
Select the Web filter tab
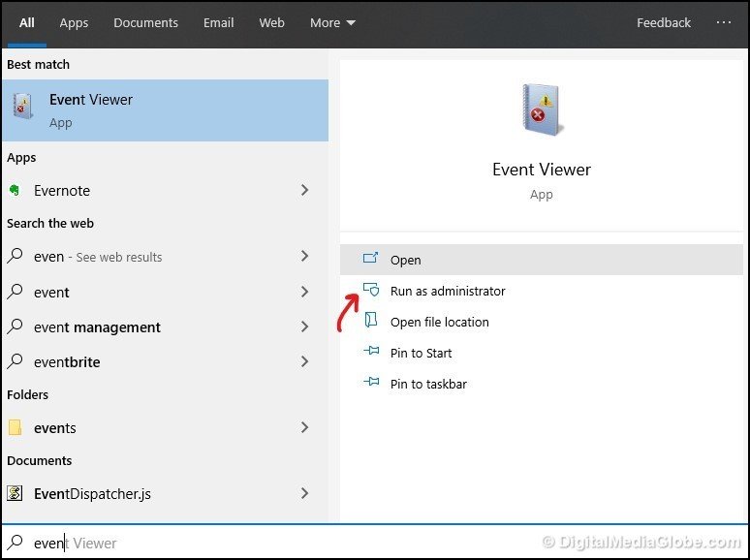pos(271,23)
